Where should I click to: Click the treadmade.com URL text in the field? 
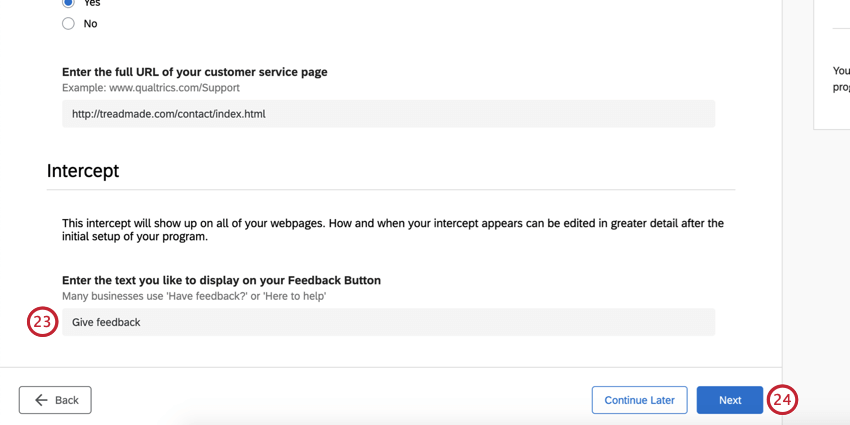click(x=169, y=114)
